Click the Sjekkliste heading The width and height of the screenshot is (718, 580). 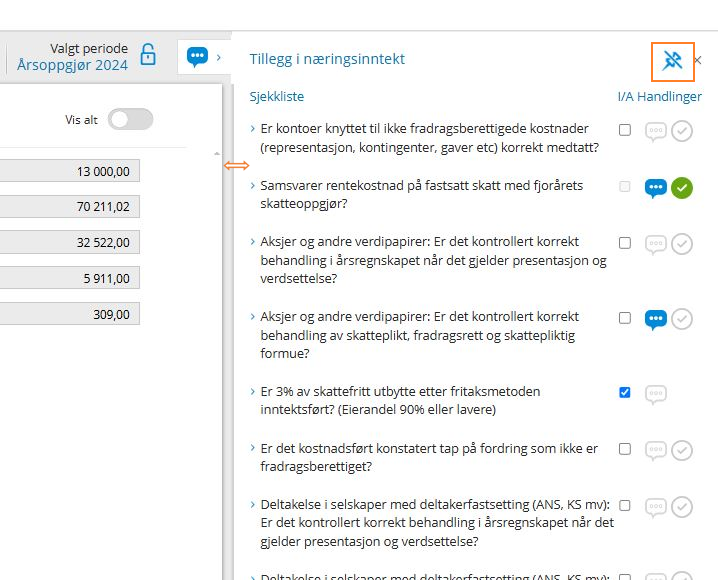(x=277, y=97)
